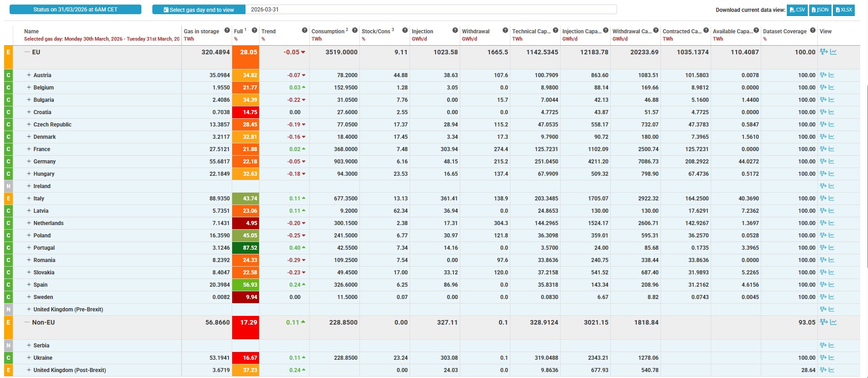Click the help icon next to Withdrawal header
868x378 pixels.
505,31
